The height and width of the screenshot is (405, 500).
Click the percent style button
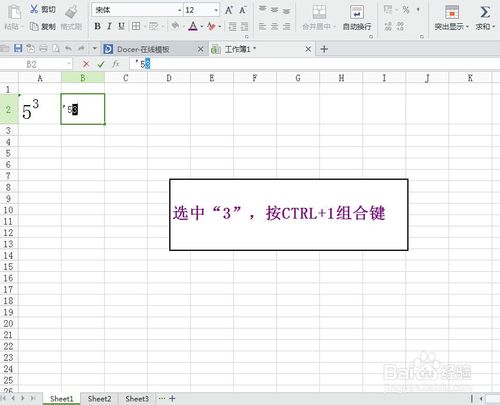point(406,10)
